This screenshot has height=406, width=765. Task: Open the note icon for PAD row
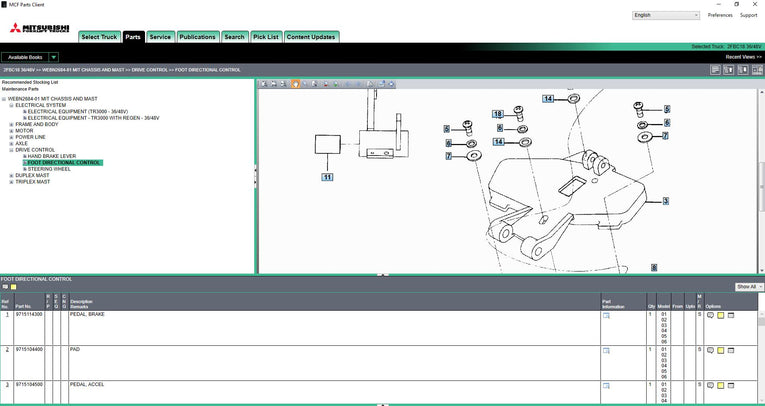pyautogui.click(x=710, y=350)
